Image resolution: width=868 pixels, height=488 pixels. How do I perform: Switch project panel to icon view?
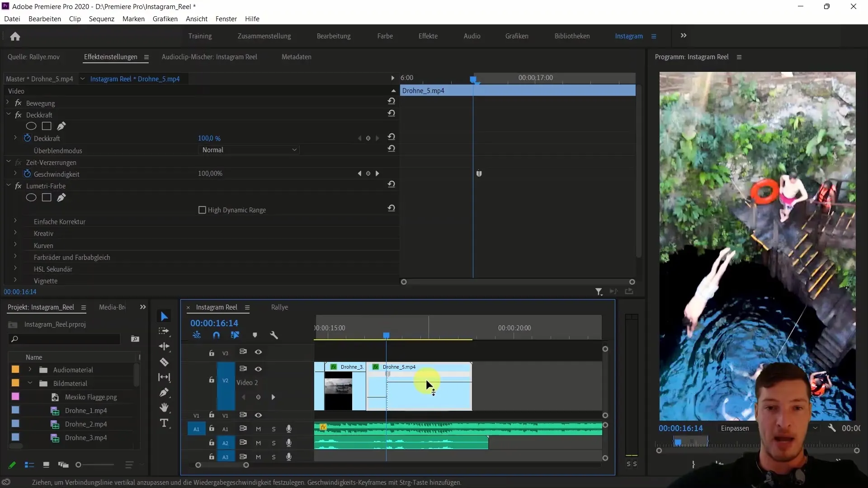pos(46,465)
